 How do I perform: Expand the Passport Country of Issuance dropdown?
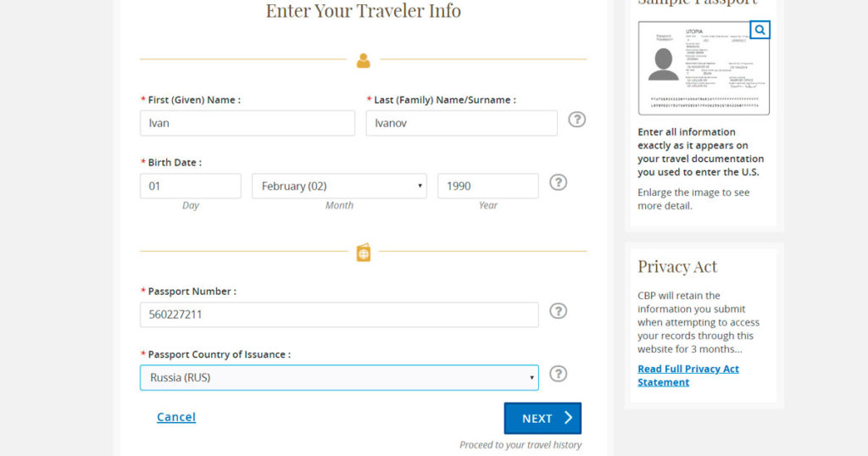(339, 378)
